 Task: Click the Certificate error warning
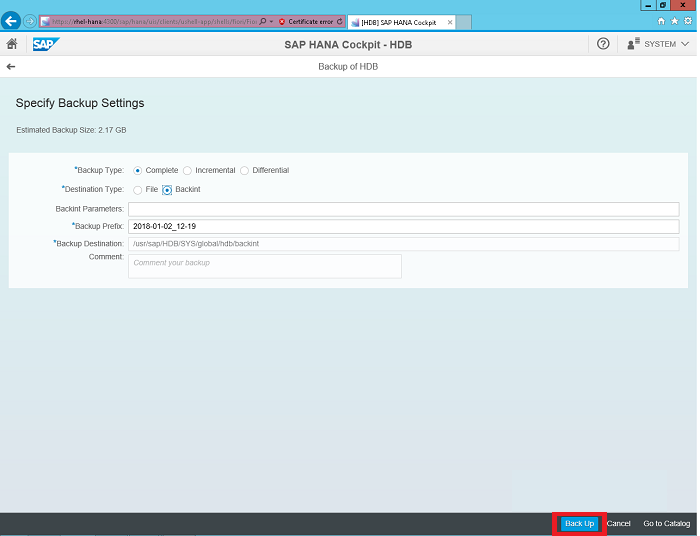pyautogui.click(x=306, y=21)
